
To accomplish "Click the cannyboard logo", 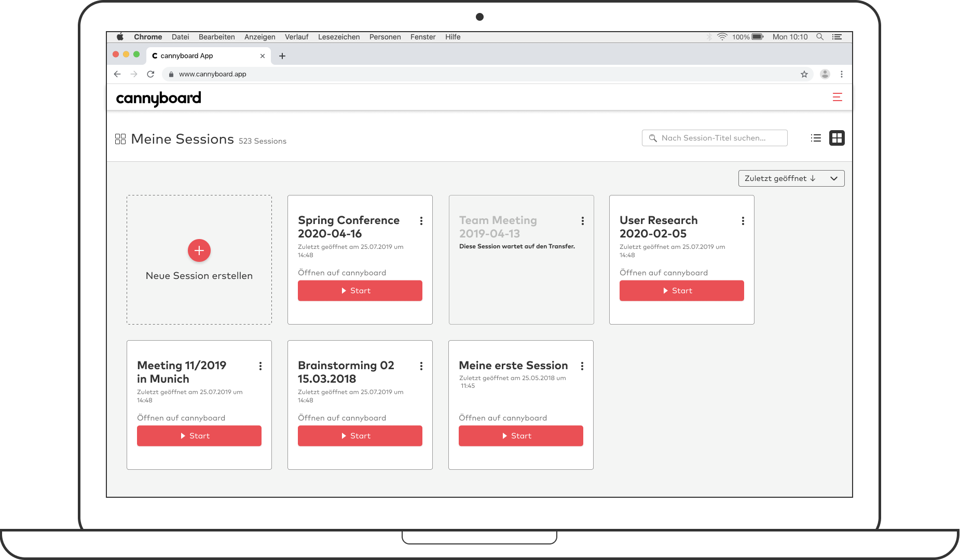I will [158, 98].
